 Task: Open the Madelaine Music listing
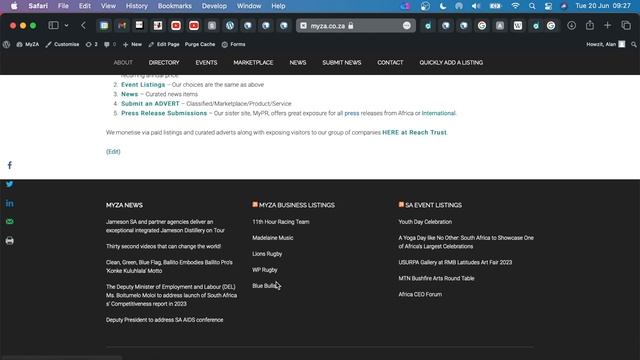coord(273,238)
